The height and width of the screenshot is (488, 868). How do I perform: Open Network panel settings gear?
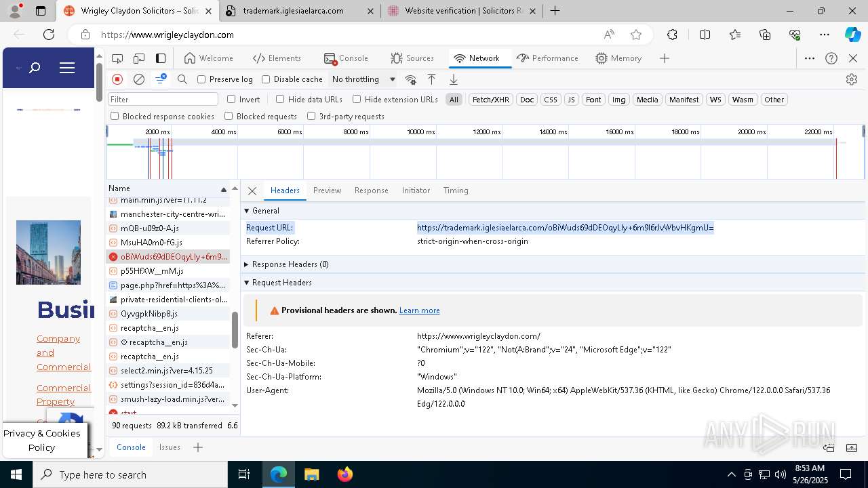pos(852,79)
